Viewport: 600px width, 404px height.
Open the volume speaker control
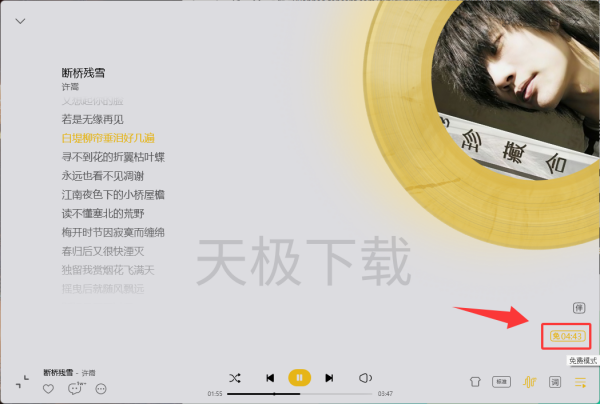tap(365, 378)
